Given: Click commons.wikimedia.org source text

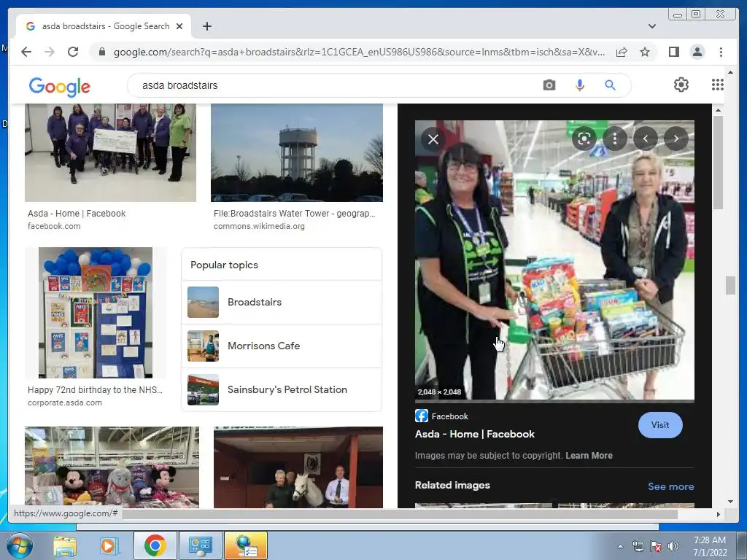Looking at the screenshot, I should (259, 226).
